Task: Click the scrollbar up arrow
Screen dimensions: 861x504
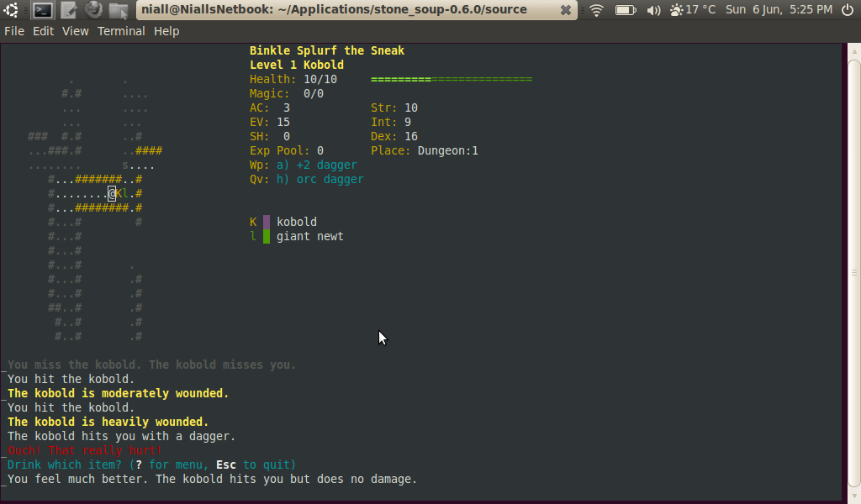Action: (854, 51)
